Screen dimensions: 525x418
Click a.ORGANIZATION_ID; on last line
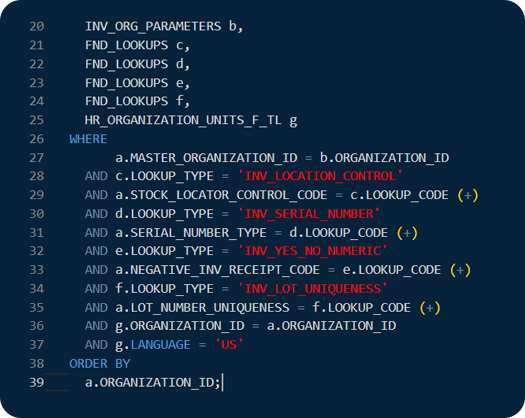153,382
